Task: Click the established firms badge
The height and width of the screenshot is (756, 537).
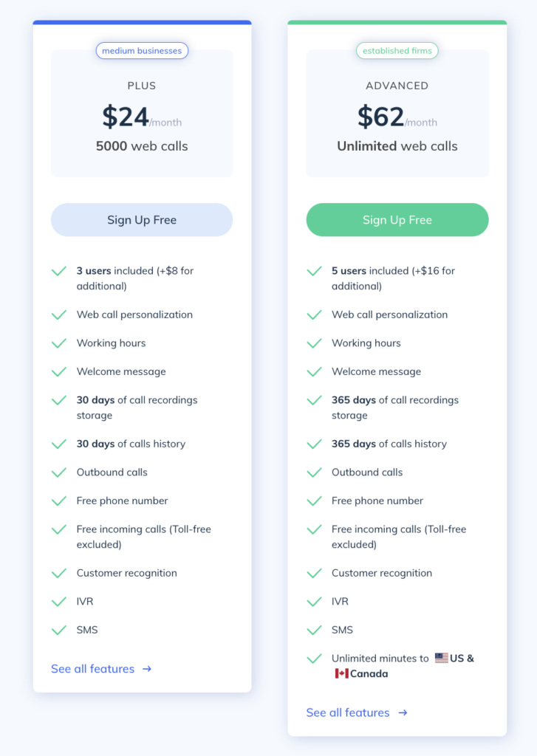Action: coord(397,51)
